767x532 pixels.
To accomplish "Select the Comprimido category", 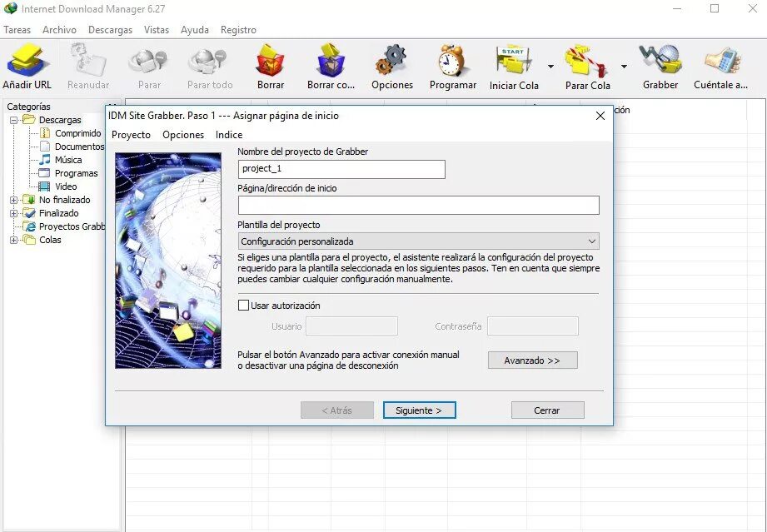I will tap(77, 133).
